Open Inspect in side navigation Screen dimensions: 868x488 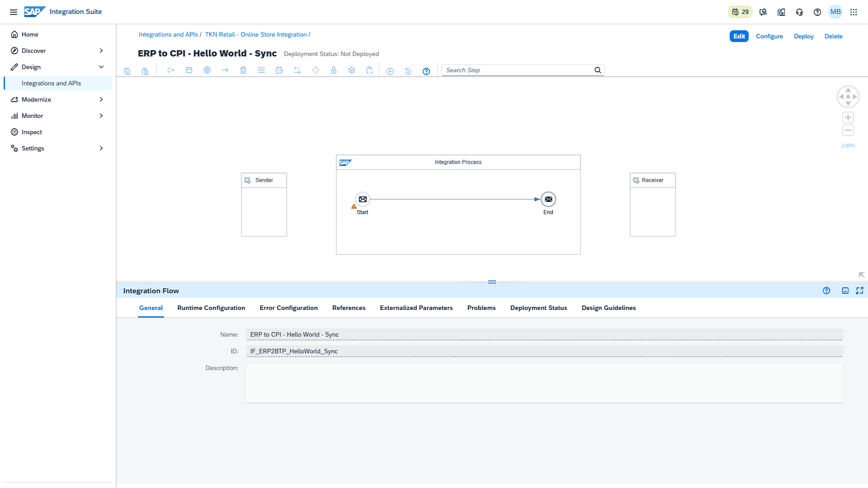point(58,132)
